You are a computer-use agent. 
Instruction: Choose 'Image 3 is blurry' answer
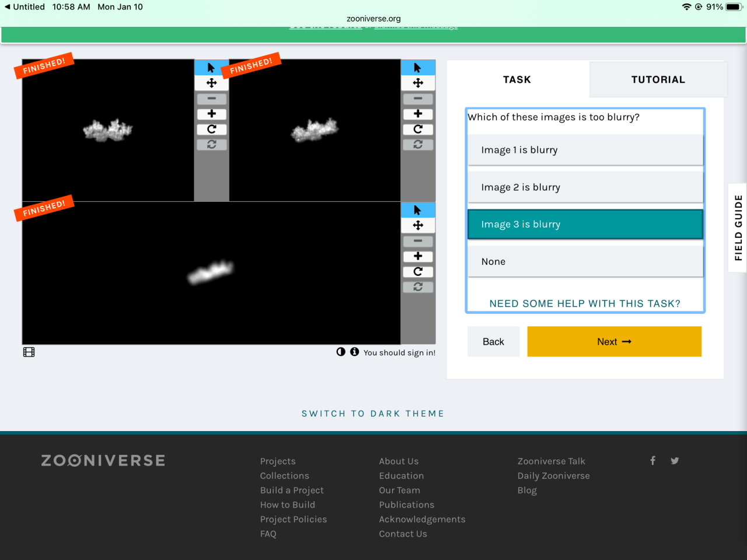coord(585,224)
